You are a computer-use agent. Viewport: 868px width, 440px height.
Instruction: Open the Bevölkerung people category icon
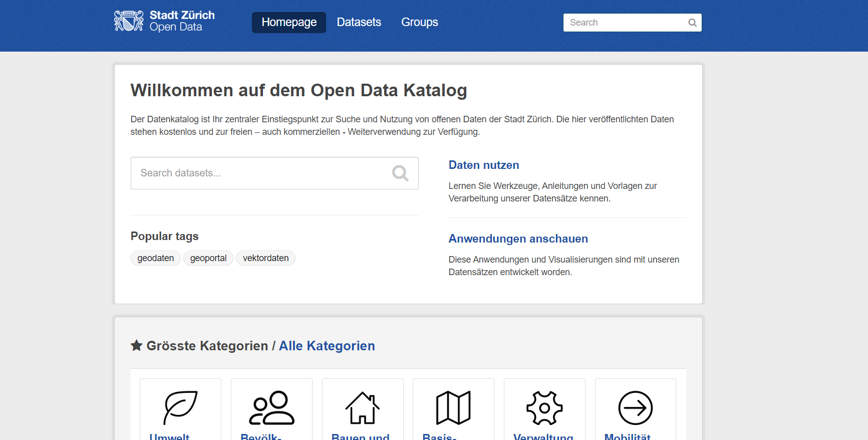tap(271, 407)
